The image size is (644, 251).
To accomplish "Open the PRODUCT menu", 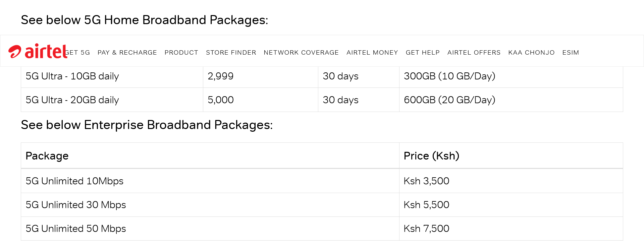I will coord(181,53).
